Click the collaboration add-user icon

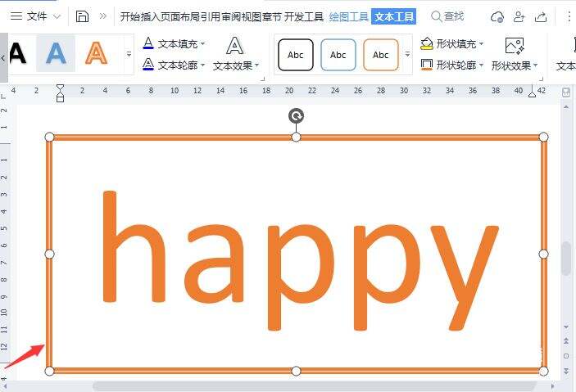click(519, 17)
